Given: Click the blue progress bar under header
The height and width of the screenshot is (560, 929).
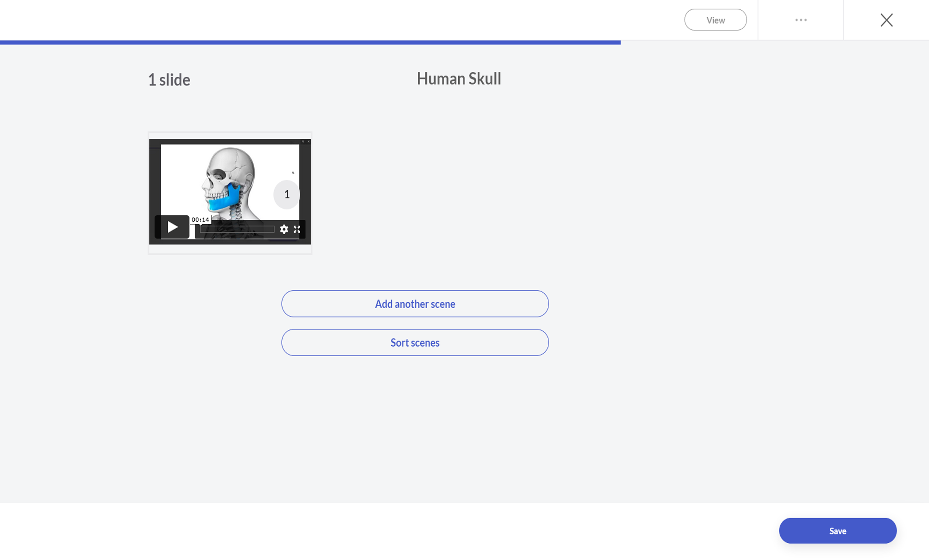Looking at the screenshot, I should pyautogui.click(x=310, y=42).
